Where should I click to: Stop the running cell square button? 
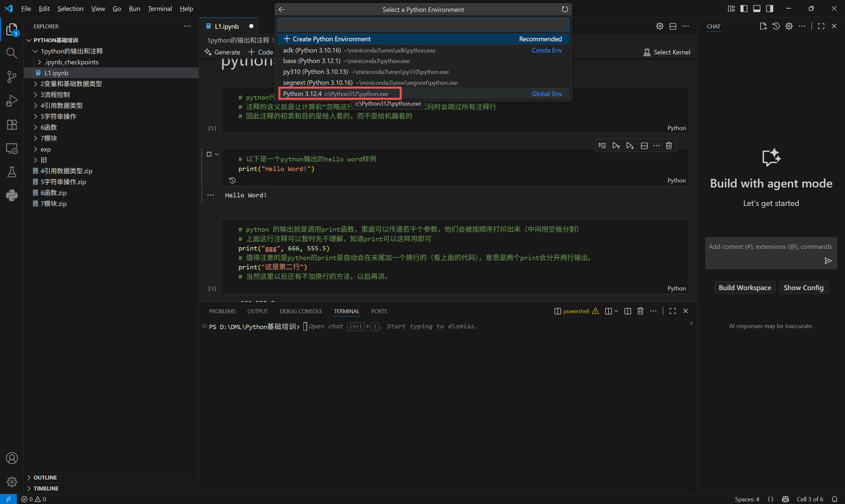coord(209,154)
